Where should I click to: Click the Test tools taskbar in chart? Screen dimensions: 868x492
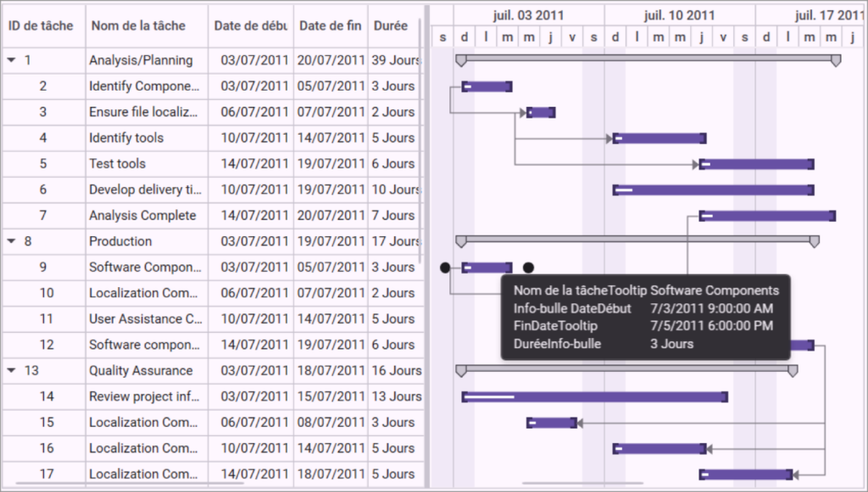tap(757, 164)
